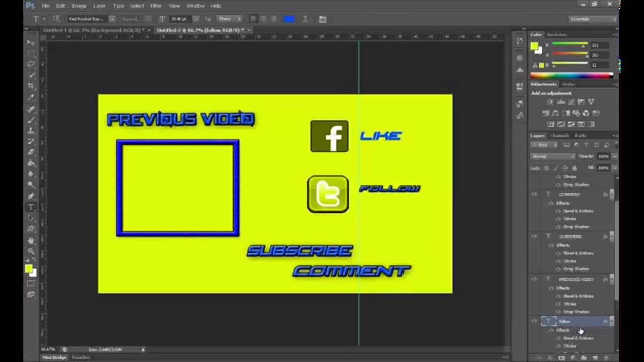Hide the PREVIOUS VIDEO text layer

click(x=534, y=279)
